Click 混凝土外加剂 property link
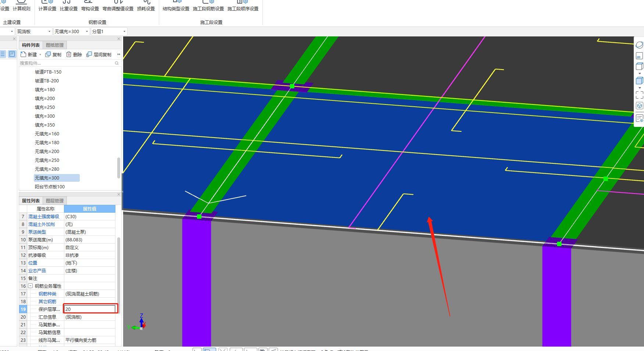The width and height of the screenshot is (644, 351). [42, 224]
